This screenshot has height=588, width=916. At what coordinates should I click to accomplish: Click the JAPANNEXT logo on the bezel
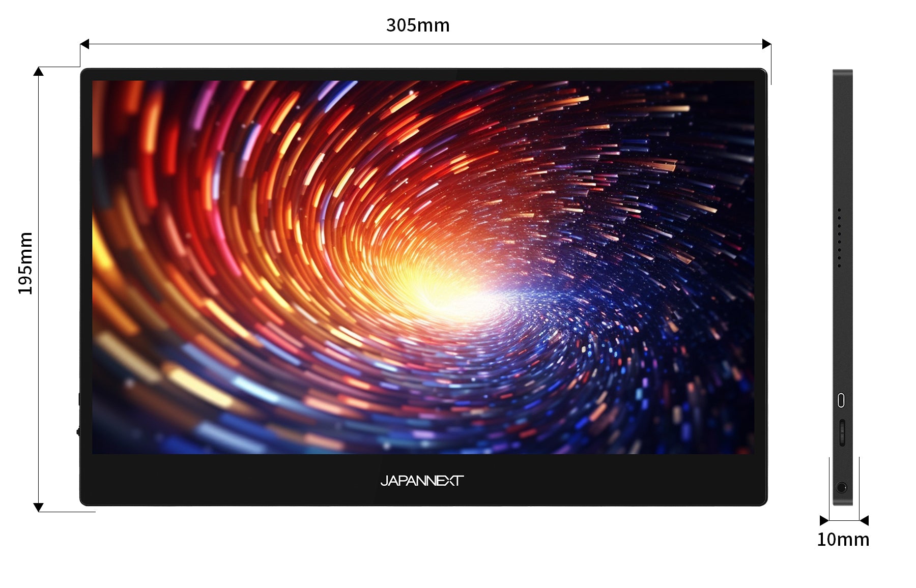[422, 481]
